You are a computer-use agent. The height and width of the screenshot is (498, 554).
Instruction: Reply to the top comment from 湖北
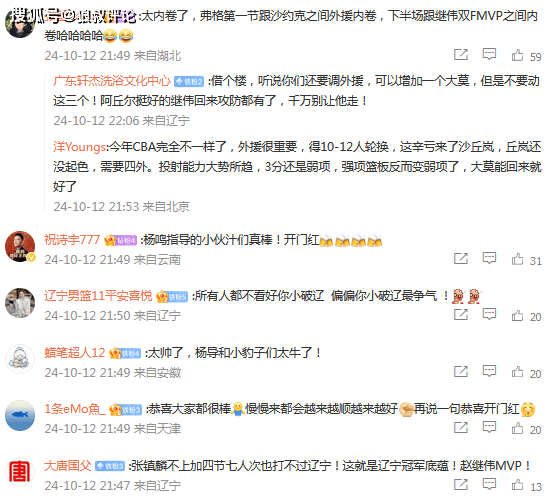489,55
